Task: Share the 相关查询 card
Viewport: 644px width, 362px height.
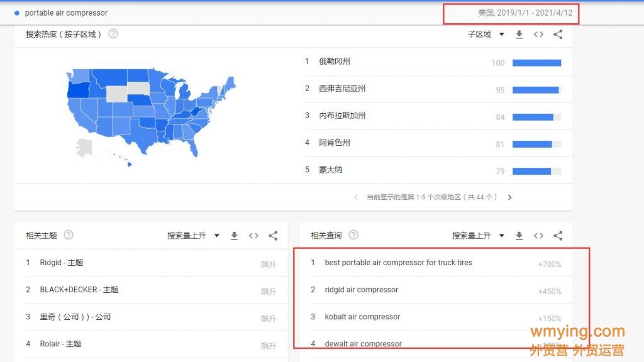Action: coord(558,236)
